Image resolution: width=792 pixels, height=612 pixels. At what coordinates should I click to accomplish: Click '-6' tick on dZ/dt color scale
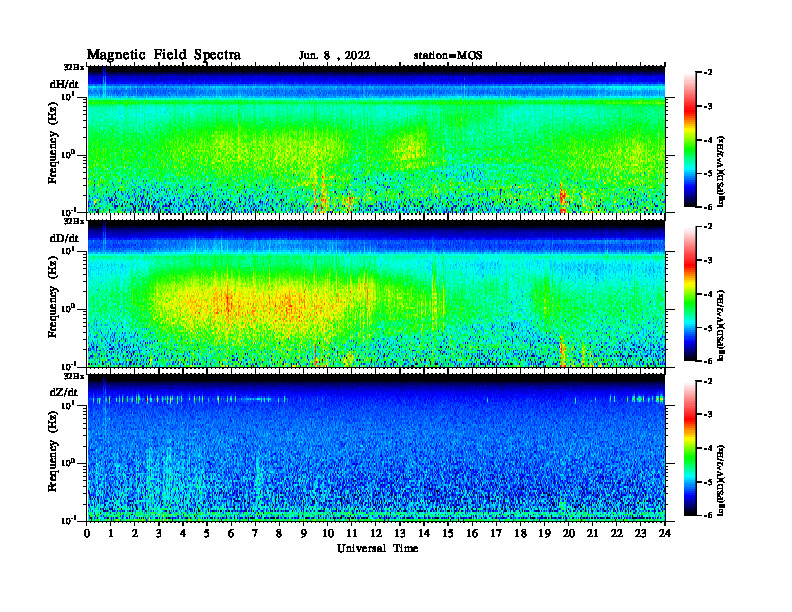(707, 515)
